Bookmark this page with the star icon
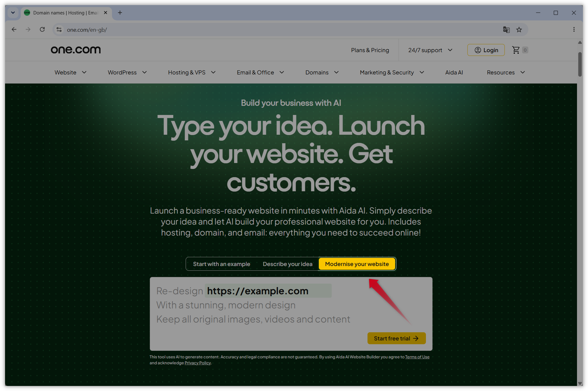Screen dimensions: 588x391 [519, 30]
